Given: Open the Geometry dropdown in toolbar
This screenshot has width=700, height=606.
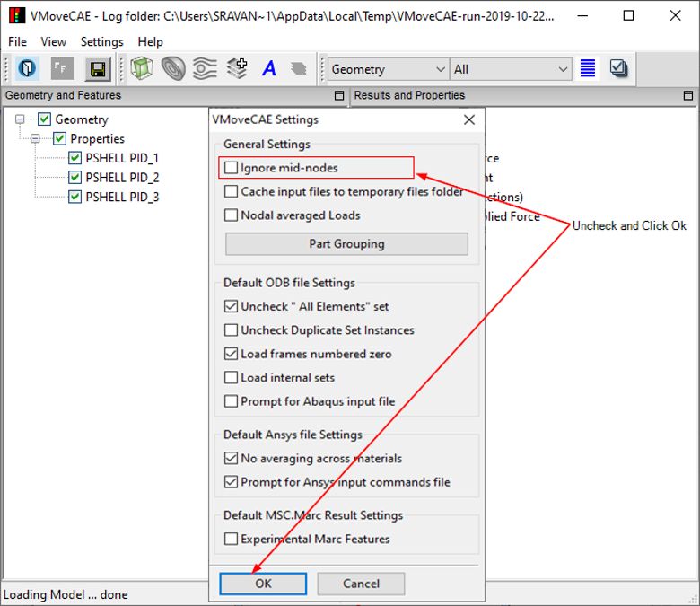Looking at the screenshot, I should 388,69.
